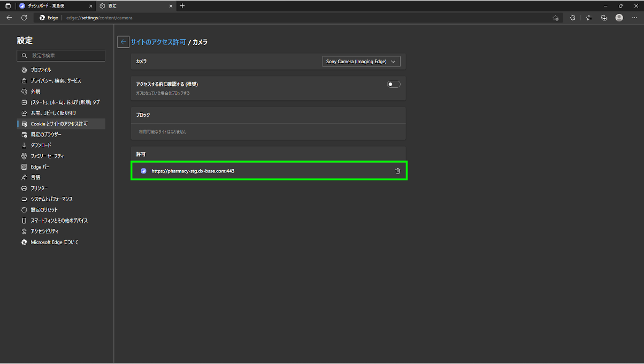
Task: Click the サイトのアクセス許可 breadcrumb link
Action: pyautogui.click(x=158, y=42)
